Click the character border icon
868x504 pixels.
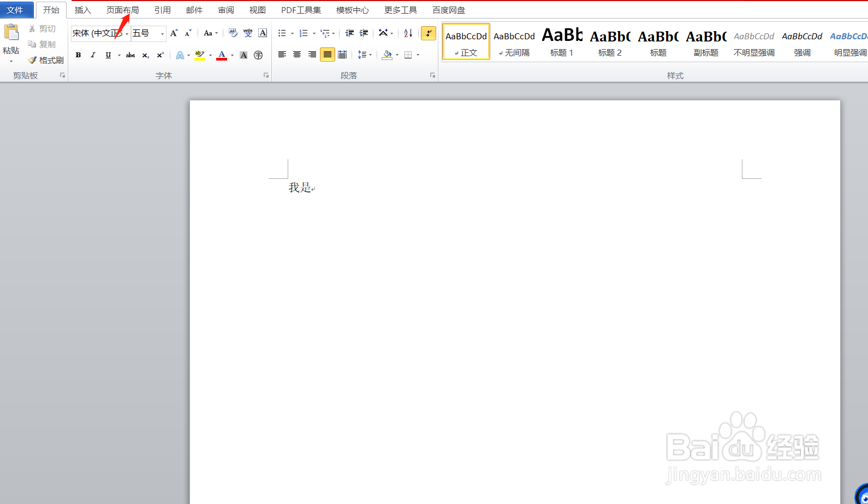click(x=263, y=33)
